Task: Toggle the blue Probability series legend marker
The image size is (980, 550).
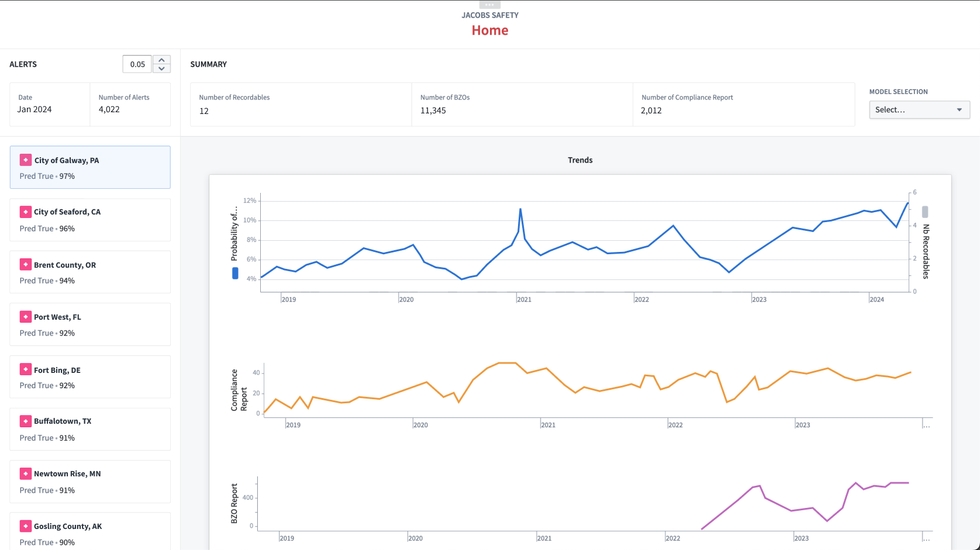Action: coord(235,273)
